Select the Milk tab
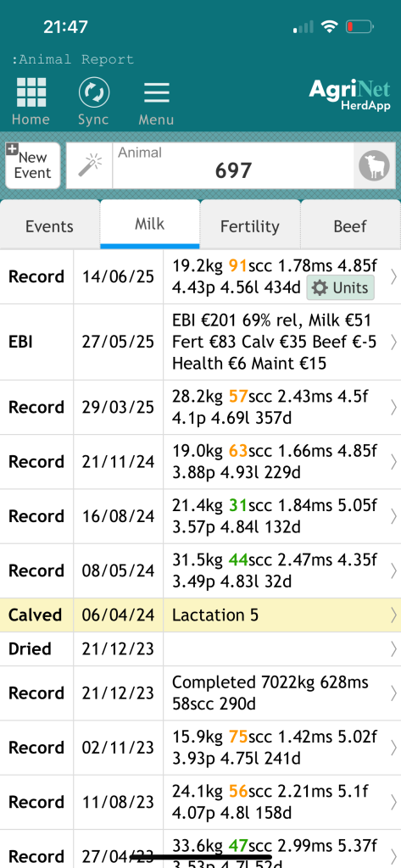This screenshot has width=401, height=868. (x=150, y=224)
